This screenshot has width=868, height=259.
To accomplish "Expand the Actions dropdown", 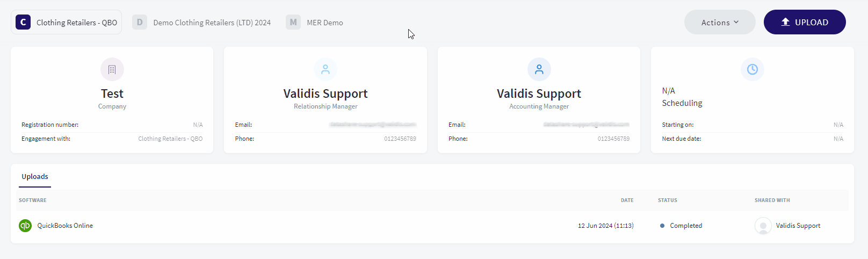I will click(x=720, y=22).
